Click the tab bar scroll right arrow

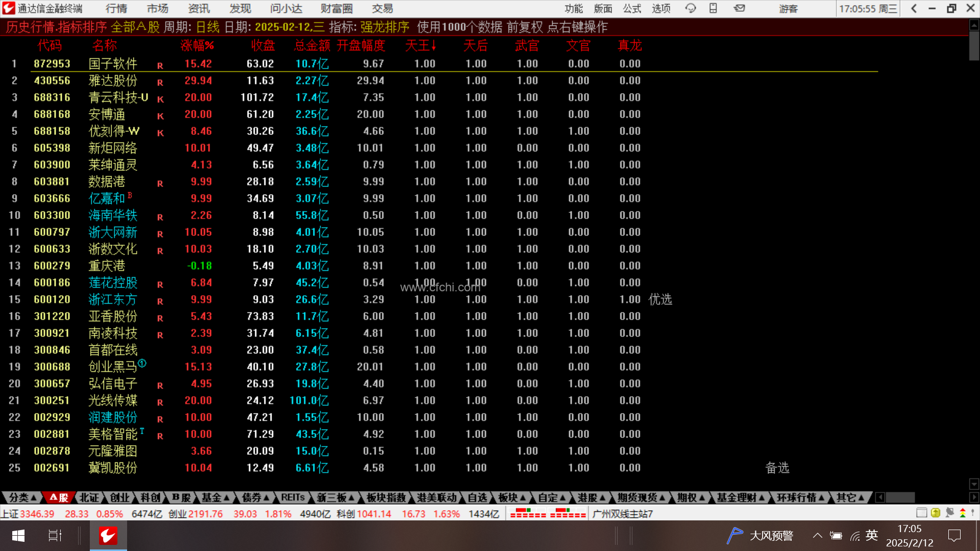(x=974, y=497)
